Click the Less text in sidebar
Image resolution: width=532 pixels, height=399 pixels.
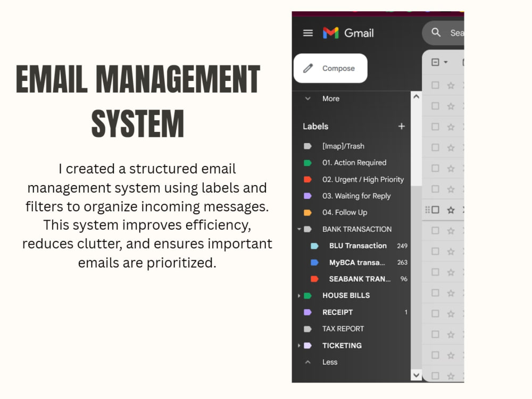tap(330, 362)
